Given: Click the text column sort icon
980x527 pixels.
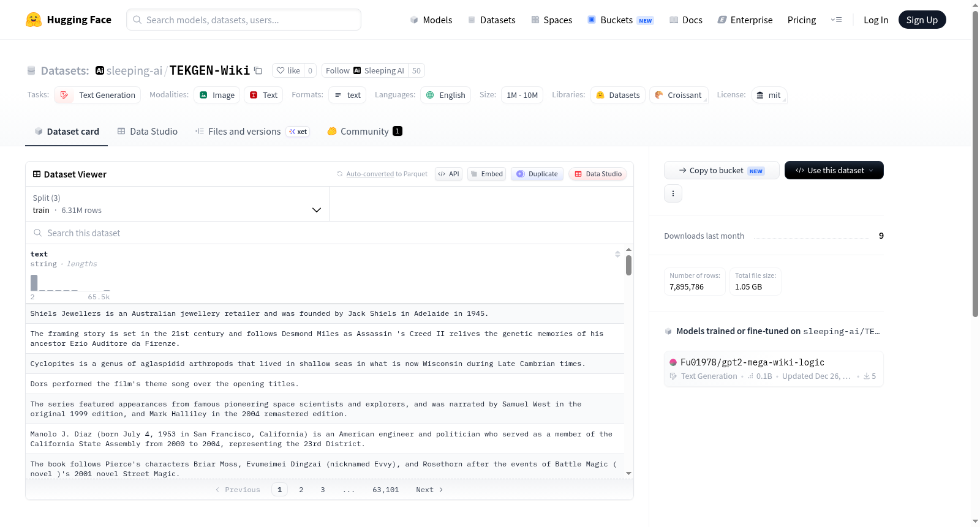Looking at the screenshot, I should point(617,254).
